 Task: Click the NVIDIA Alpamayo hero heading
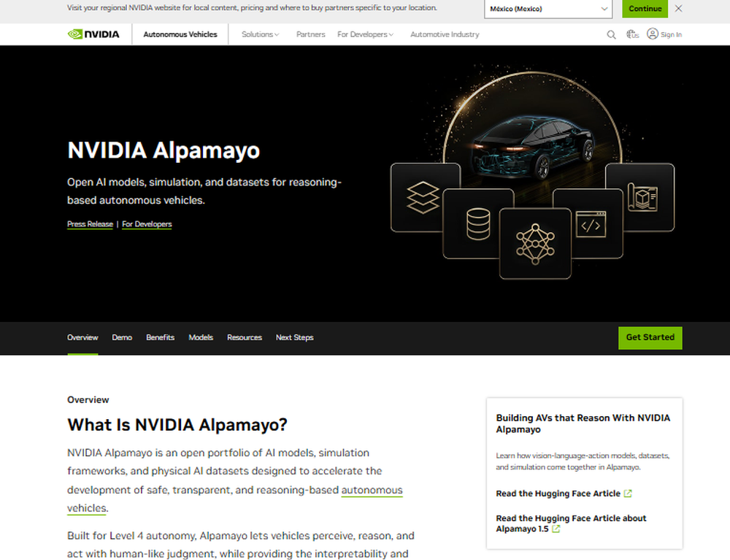164,150
